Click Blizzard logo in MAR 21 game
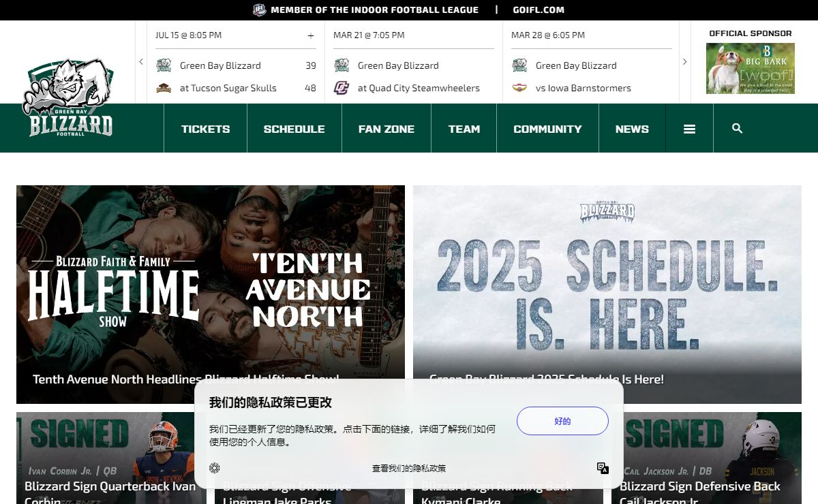Image resolution: width=818 pixels, height=504 pixels. (342, 65)
